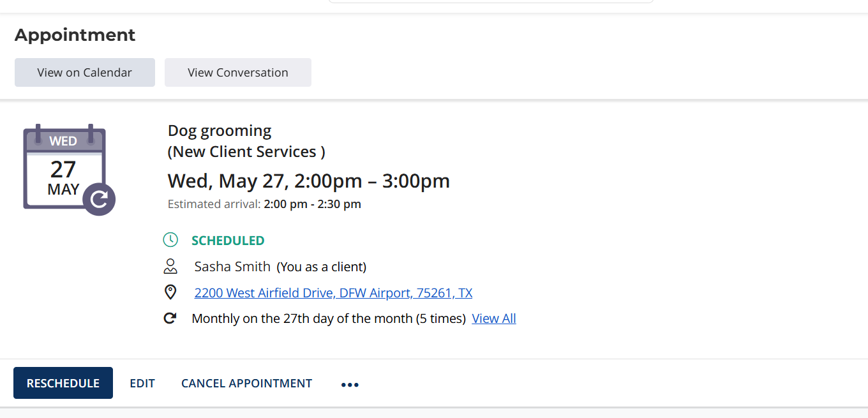
Task: Click View All recurring appointments link
Action: pos(494,318)
